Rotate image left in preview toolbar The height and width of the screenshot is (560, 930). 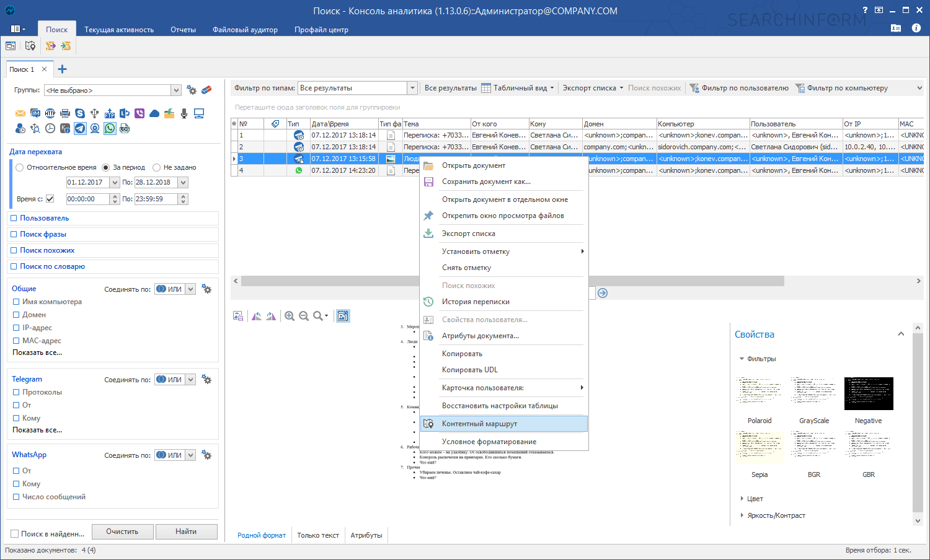click(257, 316)
